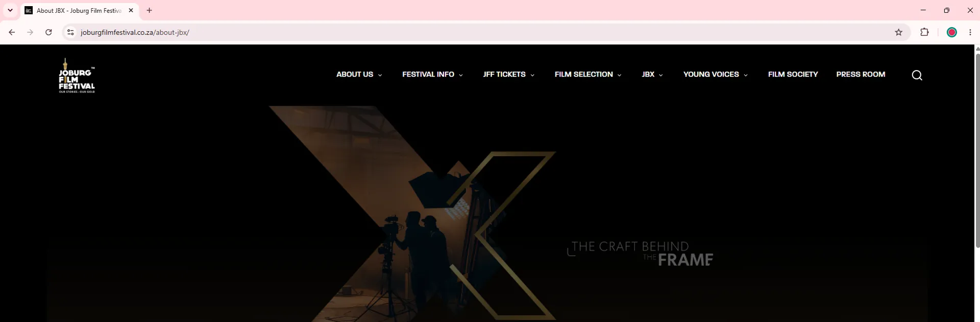Image resolution: width=980 pixels, height=322 pixels.
Task: Expand the JBX menu chevron
Action: coord(661,75)
